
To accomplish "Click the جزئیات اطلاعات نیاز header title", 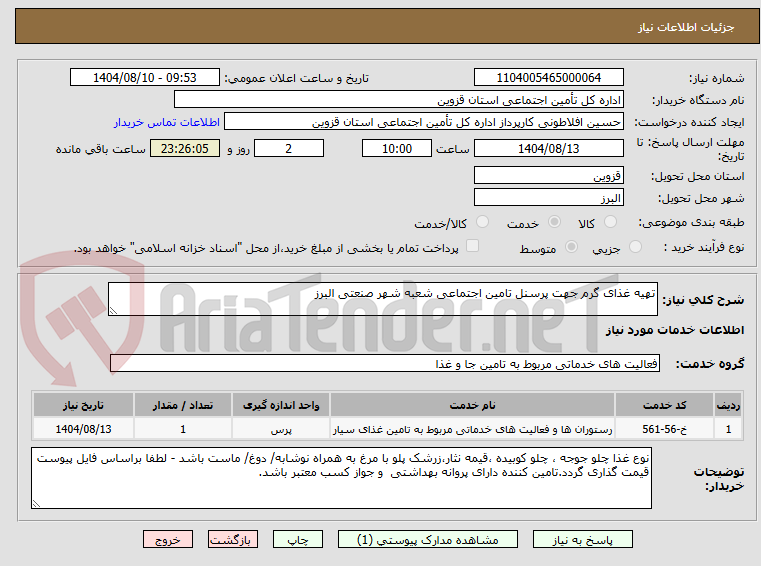I will 686,27.
